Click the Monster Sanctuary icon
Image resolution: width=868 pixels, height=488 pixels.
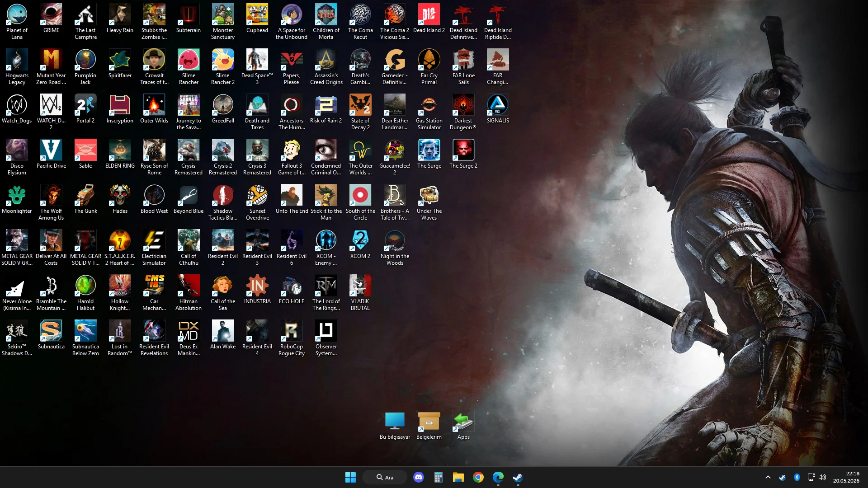click(x=223, y=22)
